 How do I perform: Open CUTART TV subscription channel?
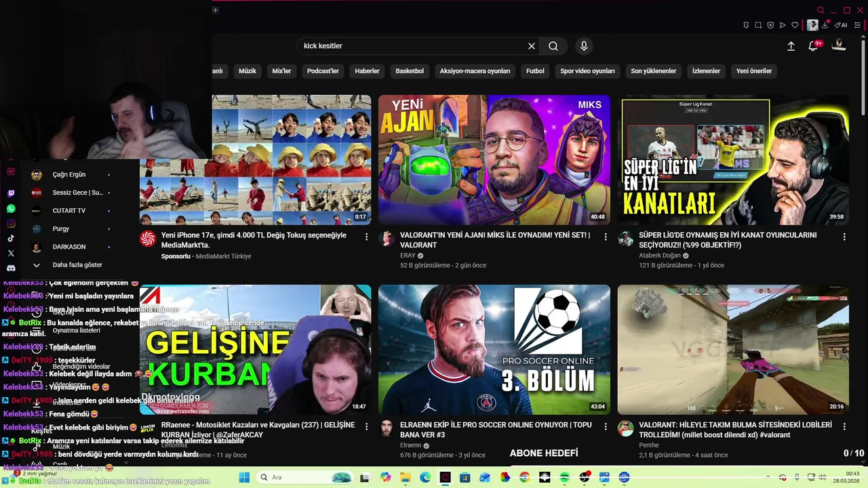(69, 211)
